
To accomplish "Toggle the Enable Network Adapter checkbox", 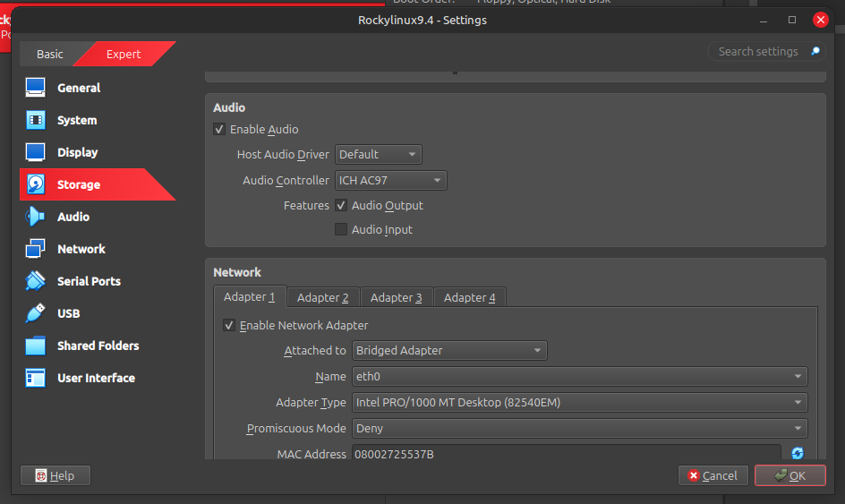I will pos(229,326).
